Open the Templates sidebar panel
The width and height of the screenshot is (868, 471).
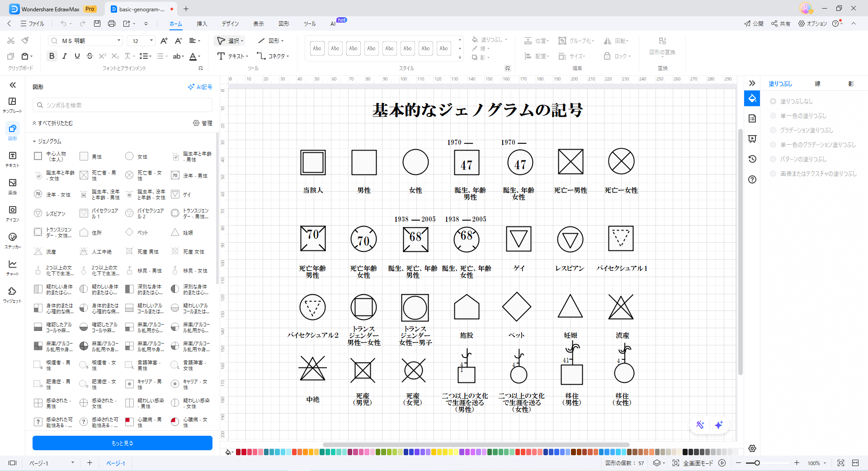12,105
